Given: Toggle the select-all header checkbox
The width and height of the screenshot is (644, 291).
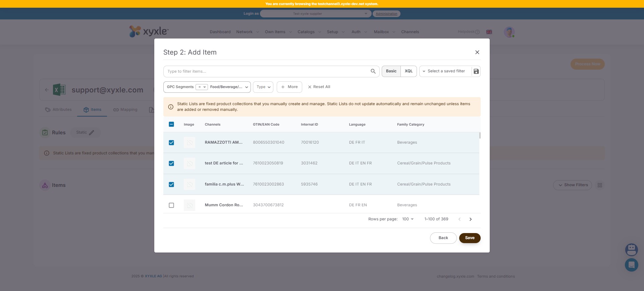Looking at the screenshot, I should [x=171, y=124].
